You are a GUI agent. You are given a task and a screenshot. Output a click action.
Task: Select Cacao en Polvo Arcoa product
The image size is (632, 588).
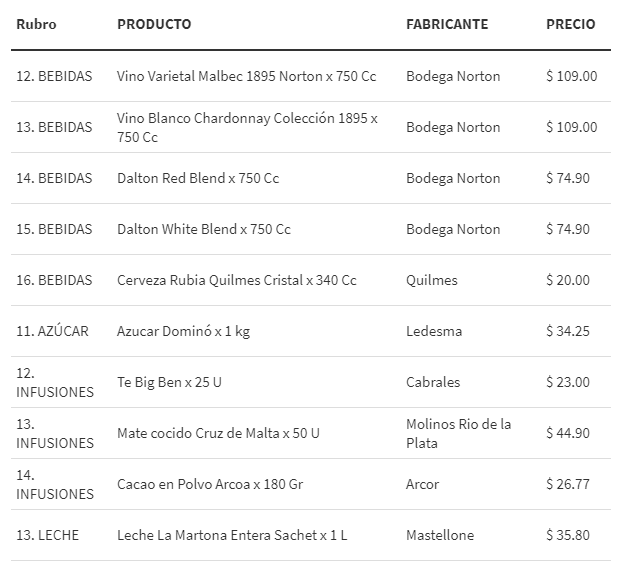click(210, 484)
